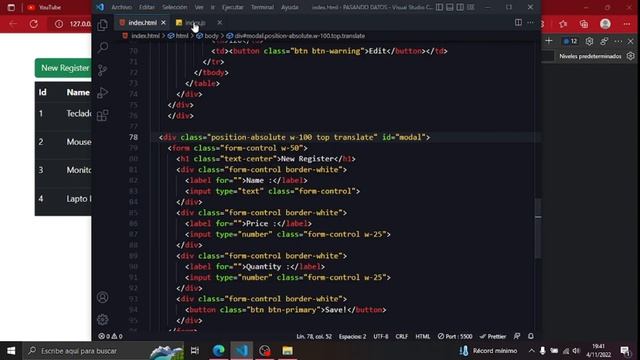The width and height of the screenshot is (640, 360).
Task: Open the Run and Debug view
Action: point(102,93)
